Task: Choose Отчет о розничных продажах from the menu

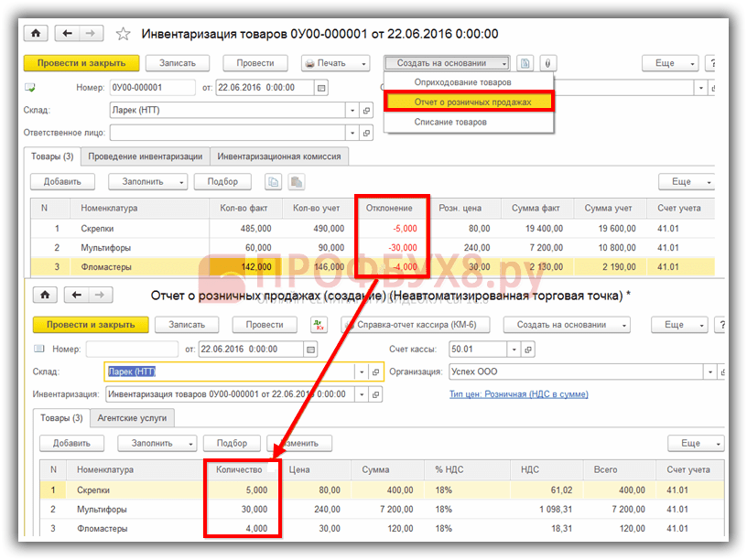Action: coord(470,102)
